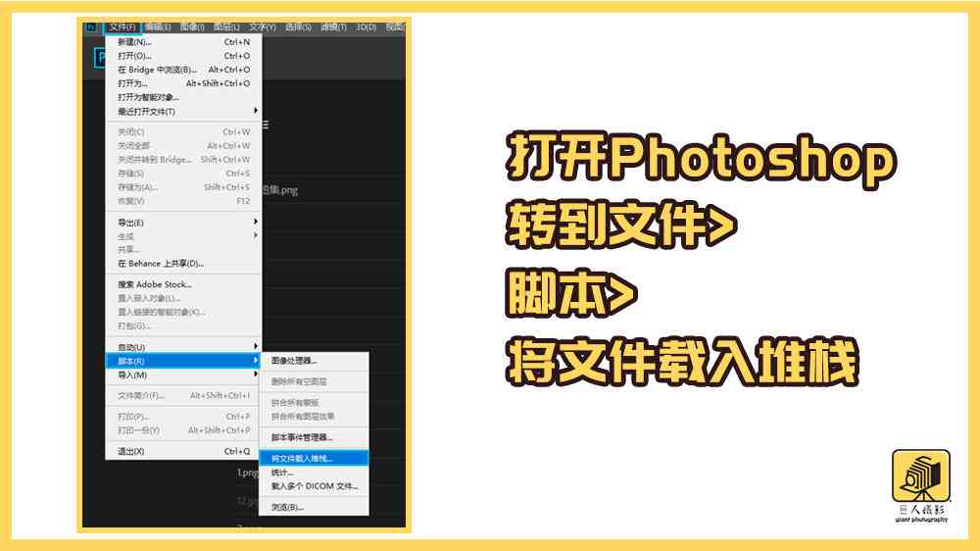Viewport: 980px width, 551px height.
Task: Click the Photoshop Ps icon in menu bar
Action: tap(91, 27)
